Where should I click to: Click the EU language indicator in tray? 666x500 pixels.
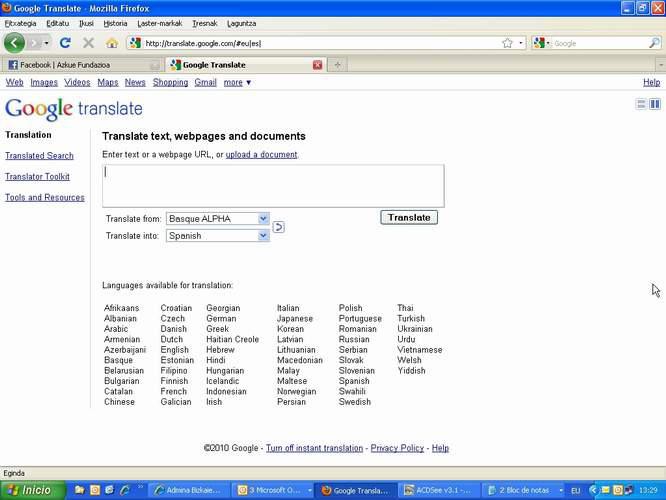click(x=576, y=491)
